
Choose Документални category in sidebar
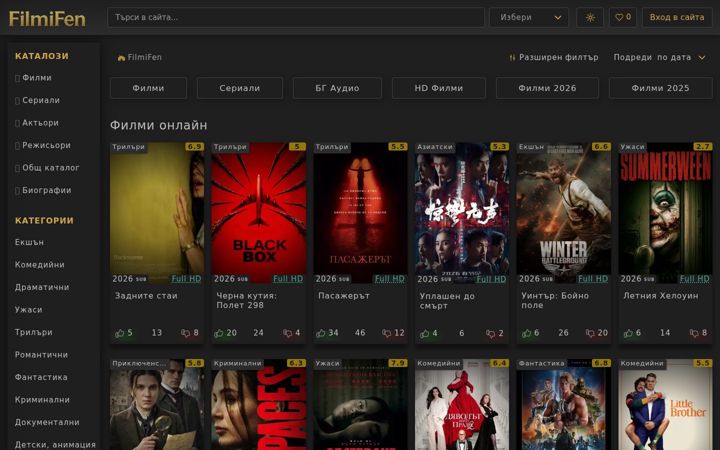pyautogui.click(x=47, y=422)
